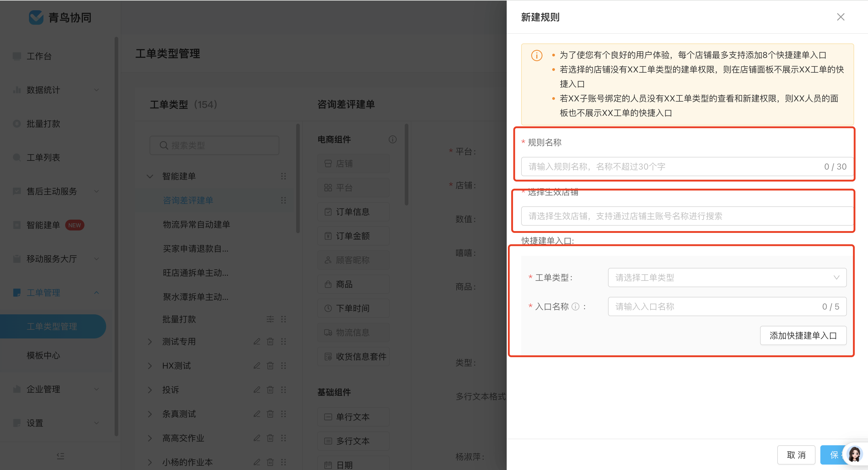Select the 多行文本 component

pyautogui.click(x=353, y=441)
